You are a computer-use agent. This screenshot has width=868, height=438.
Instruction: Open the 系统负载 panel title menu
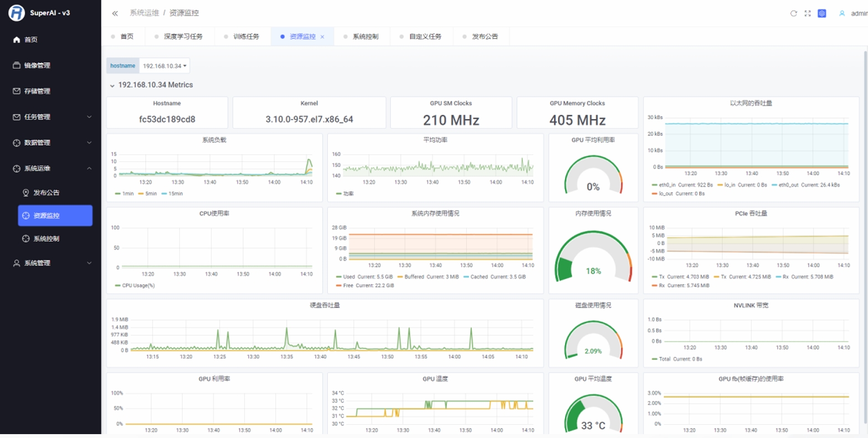point(214,140)
